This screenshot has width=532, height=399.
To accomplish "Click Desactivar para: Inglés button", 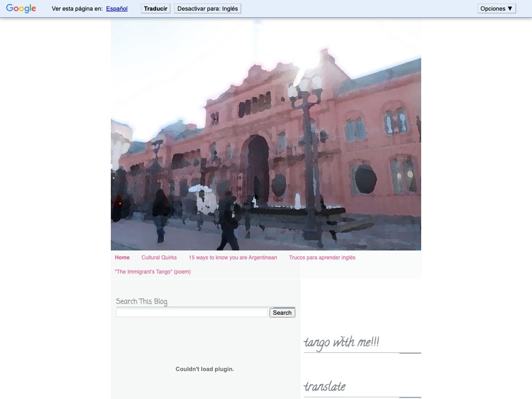I will (x=207, y=8).
